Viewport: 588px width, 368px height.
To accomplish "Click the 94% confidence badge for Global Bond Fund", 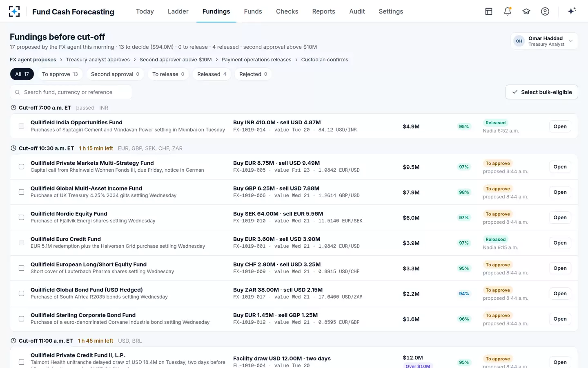I will click(x=464, y=294).
